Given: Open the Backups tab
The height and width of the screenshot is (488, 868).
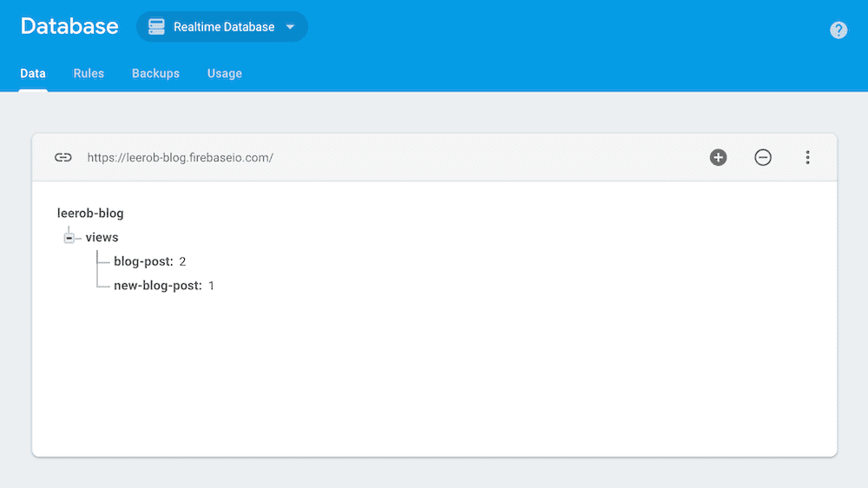Looking at the screenshot, I should point(155,74).
